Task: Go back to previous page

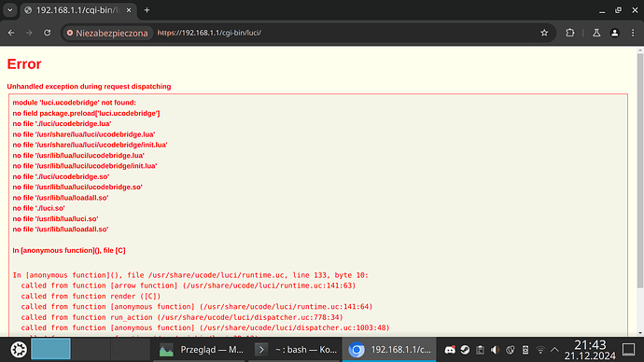Action: click(11, 33)
